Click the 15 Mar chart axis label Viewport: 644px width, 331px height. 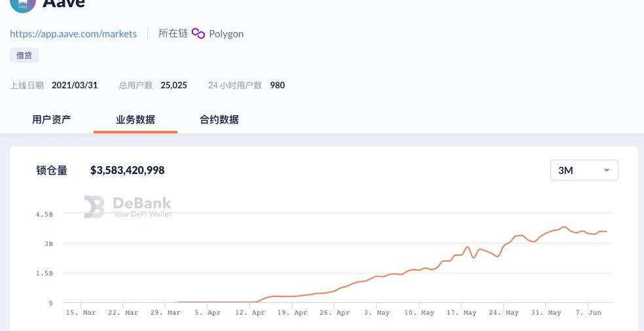click(80, 313)
